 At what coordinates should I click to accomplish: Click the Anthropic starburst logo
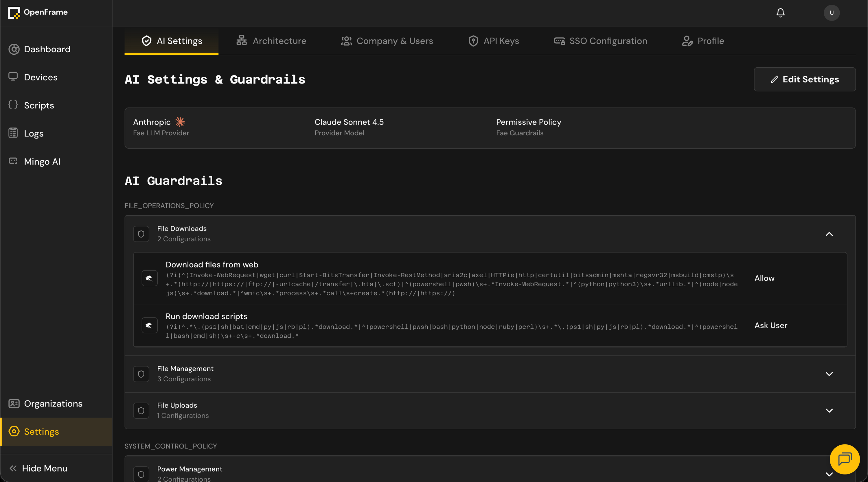[x=180, y=122]
